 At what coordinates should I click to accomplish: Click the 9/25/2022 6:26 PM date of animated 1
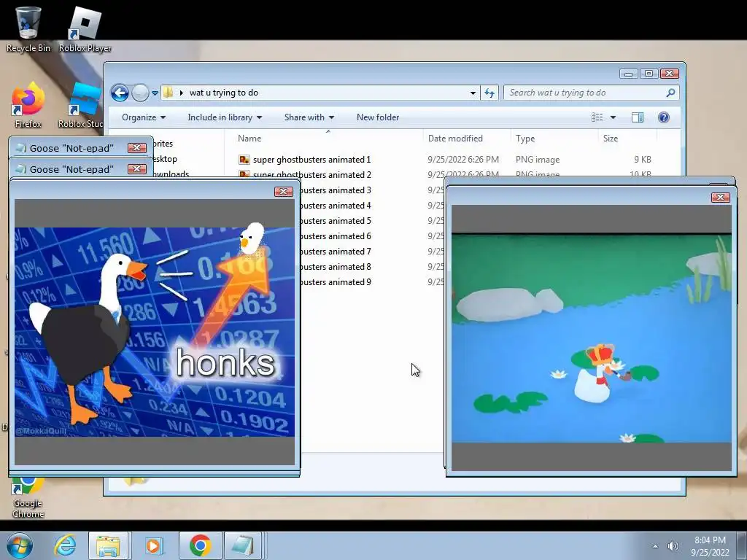(463, 160)
